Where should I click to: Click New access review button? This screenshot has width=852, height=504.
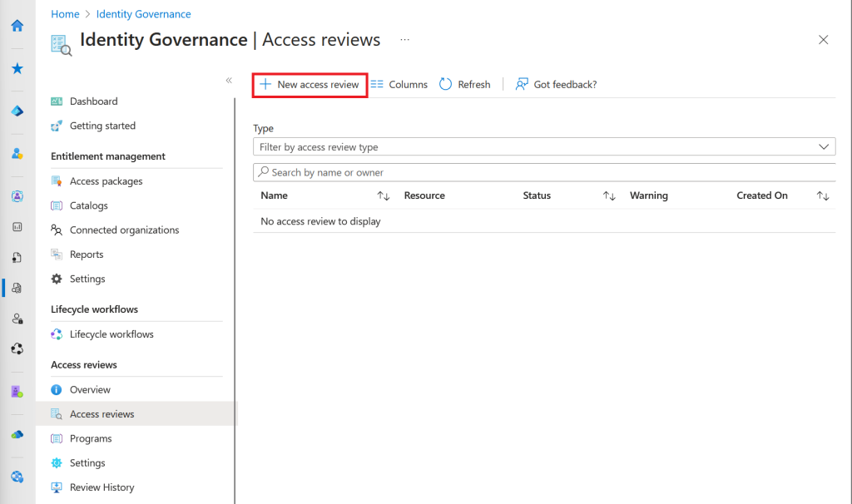tap(310, 84)
